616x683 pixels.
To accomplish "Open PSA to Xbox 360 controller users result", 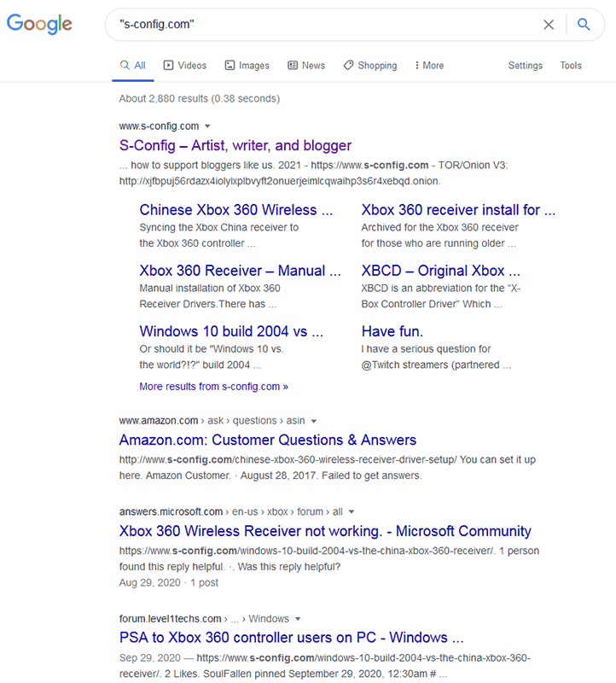I will [x=292, y=638].
